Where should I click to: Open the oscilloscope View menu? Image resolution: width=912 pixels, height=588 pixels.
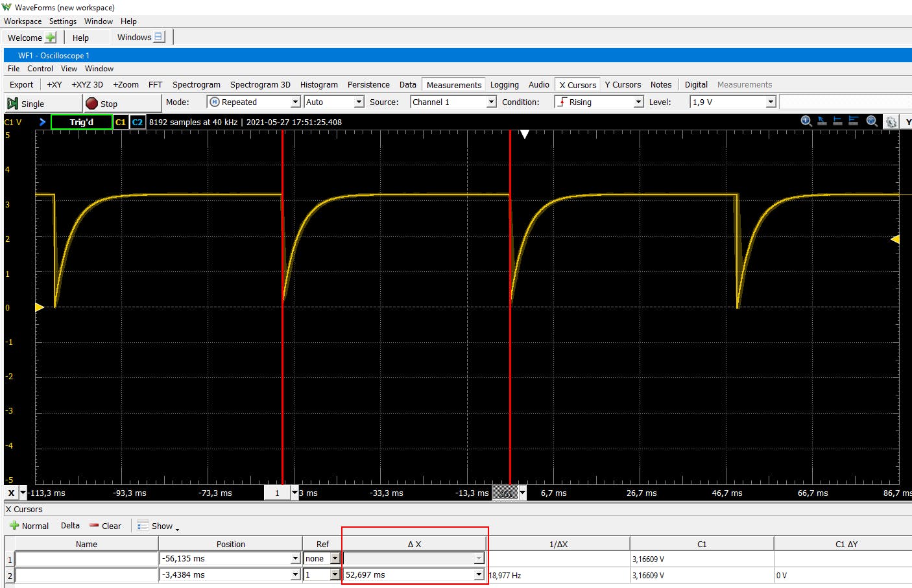click(69, 69)
